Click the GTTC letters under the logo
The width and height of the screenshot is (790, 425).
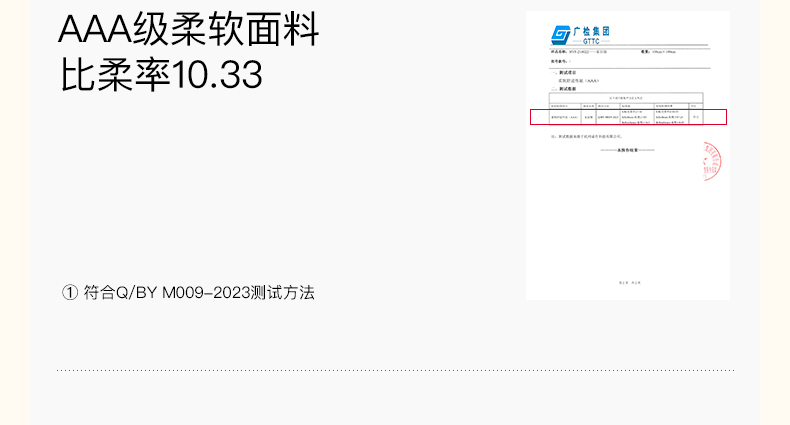[591, 41]
